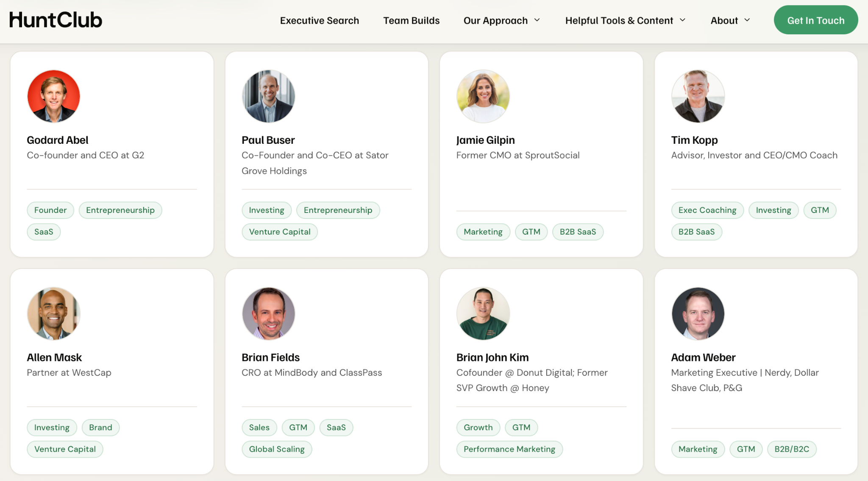Select Godard Abel's SaaS tag

click(x=44, y=232)
